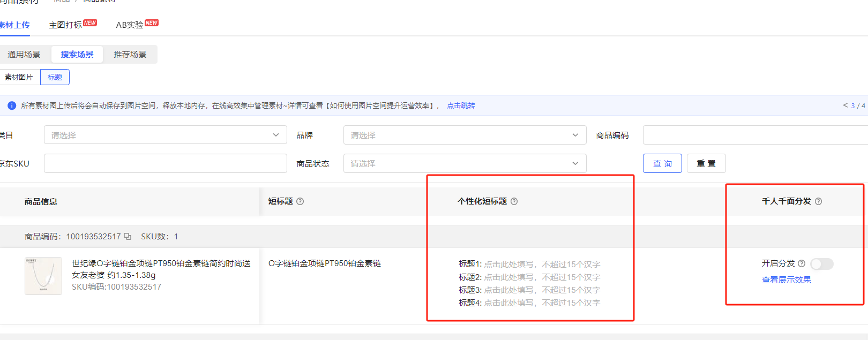Copy the product code 100193532517
The width and height of the screenshot is (868, 340).
pyautogui.click(x=128, y=236)
